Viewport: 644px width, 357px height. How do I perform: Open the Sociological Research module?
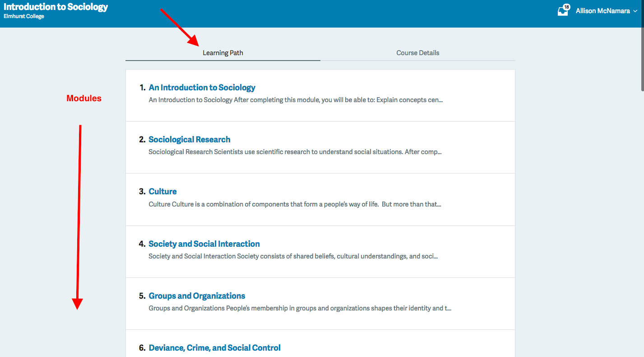point(189,140)
